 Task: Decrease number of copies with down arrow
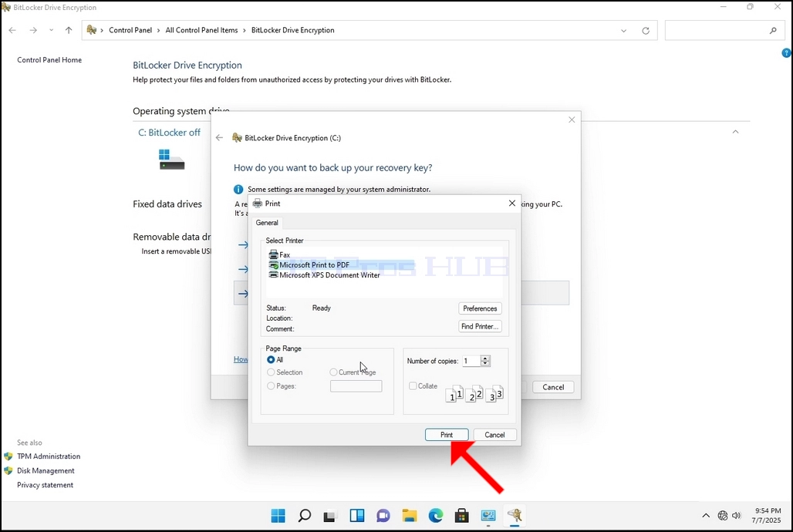pyautogui.click(x=485, y=364)
